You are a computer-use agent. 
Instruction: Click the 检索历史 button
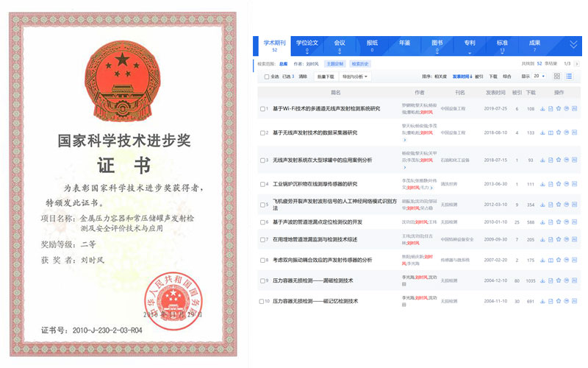click(x=360, y=64)
